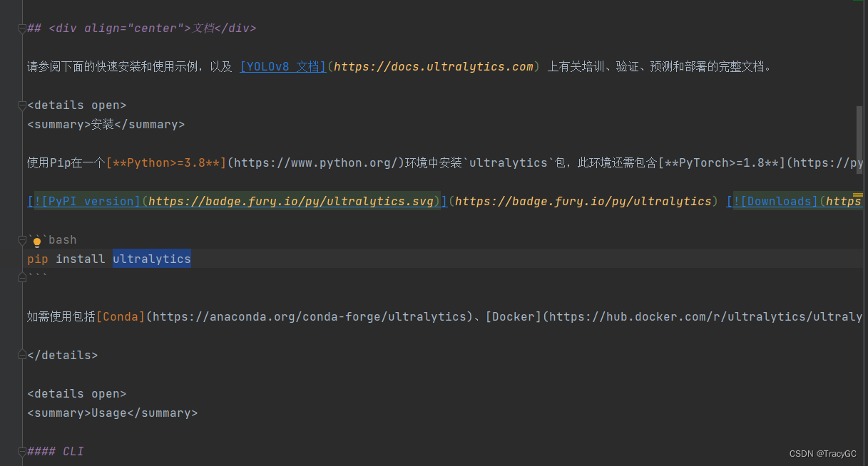
Task: Click the closing </details> tag
Action: coord(63,356)
